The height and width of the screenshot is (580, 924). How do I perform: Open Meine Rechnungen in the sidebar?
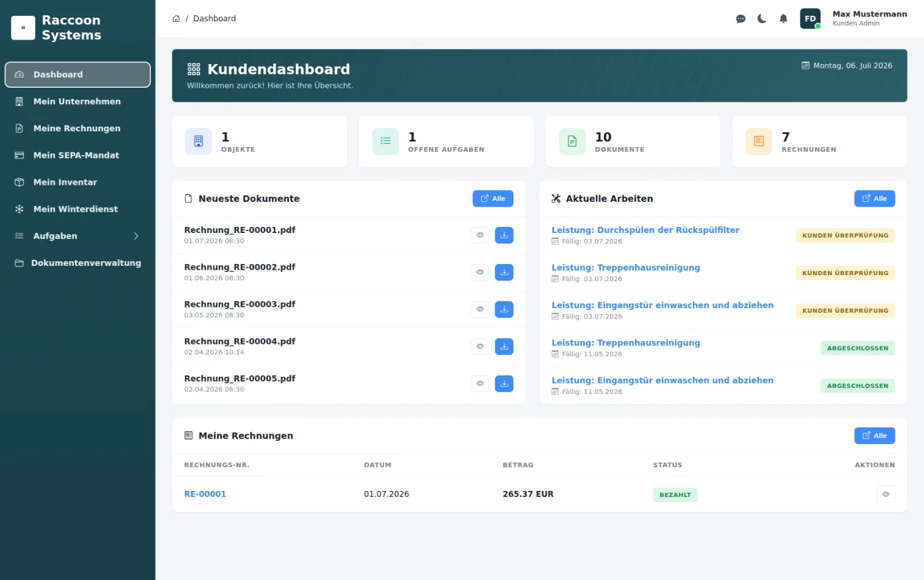78,129
